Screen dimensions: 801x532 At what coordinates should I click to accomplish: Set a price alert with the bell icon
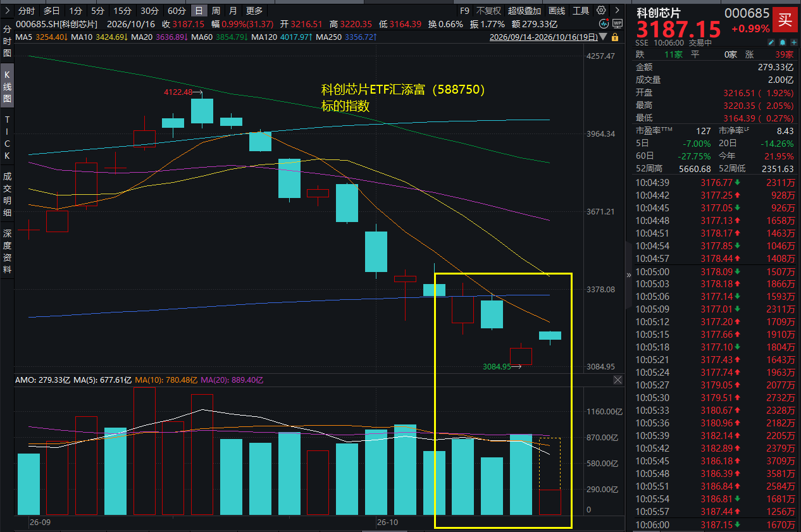tap(783, 42)
